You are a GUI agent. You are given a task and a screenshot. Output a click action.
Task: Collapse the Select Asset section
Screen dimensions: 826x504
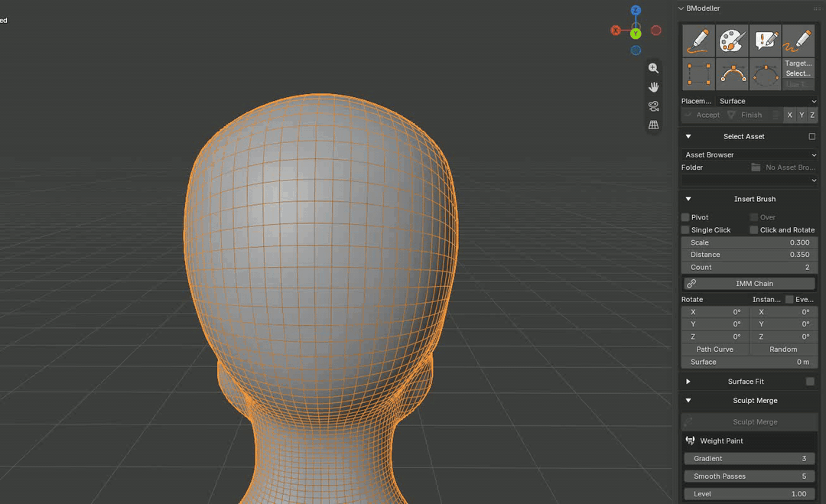click(x=688, y=136)
